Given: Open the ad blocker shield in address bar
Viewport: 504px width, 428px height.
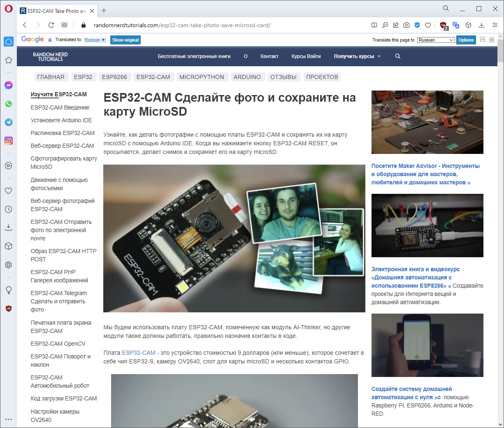Looking at the screenshot, I should coord(417,25).
